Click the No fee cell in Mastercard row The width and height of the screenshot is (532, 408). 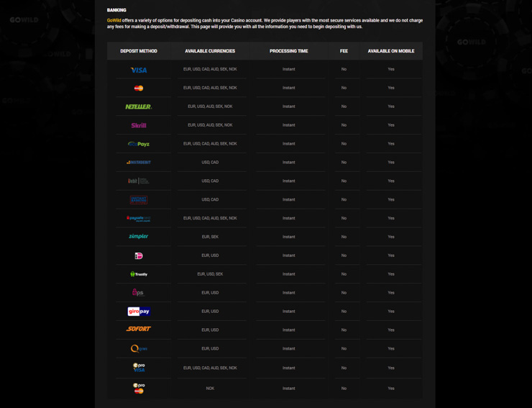(344, 88)
